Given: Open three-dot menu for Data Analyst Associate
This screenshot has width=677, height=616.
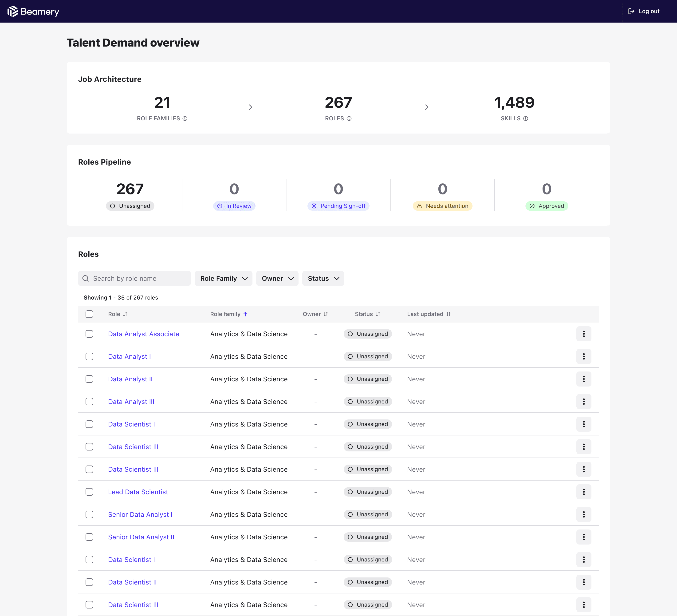Looking at the screenshot, I should click(583, 334).
